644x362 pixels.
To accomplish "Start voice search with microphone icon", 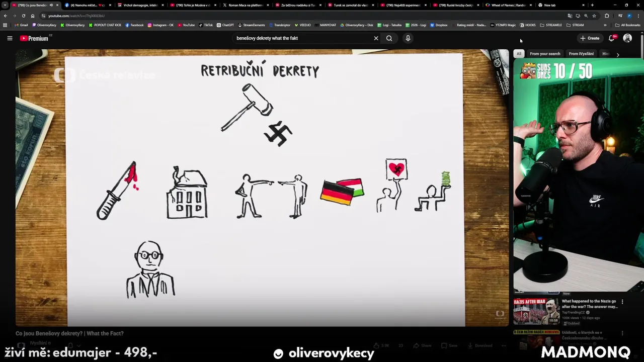I will coord(408,38).
